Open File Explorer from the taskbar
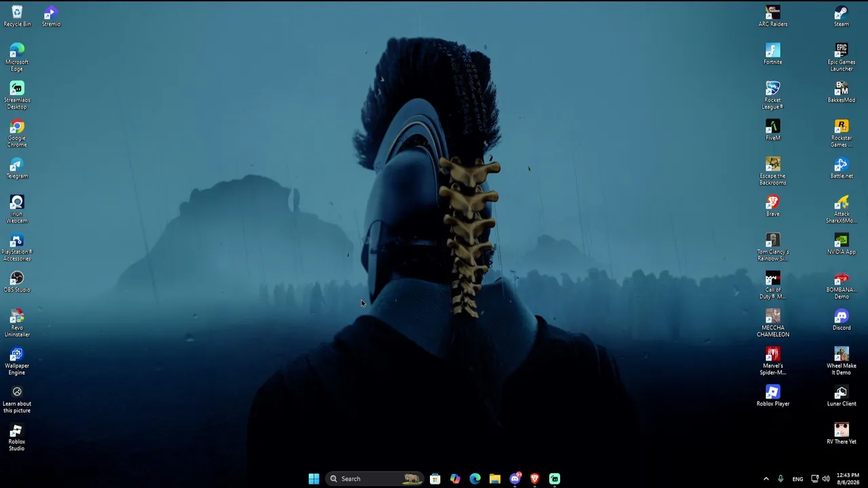Image resolution: width=868 pixels, height=488 pixels. (495, 479)
